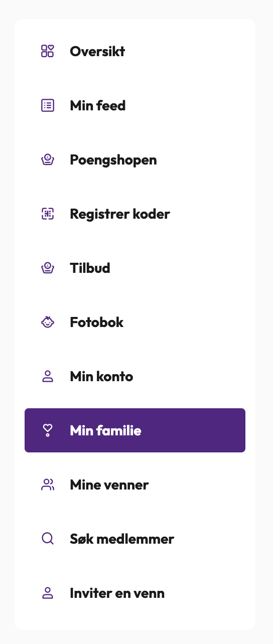Click the Min familie heart icon
The height and width of the screenshot is (644, 273).
pyautogui.click(x=47, y=430)
